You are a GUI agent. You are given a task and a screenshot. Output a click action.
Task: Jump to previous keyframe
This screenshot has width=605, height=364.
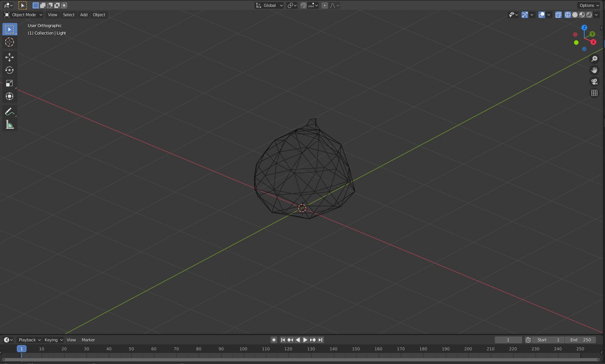(290, 340)
